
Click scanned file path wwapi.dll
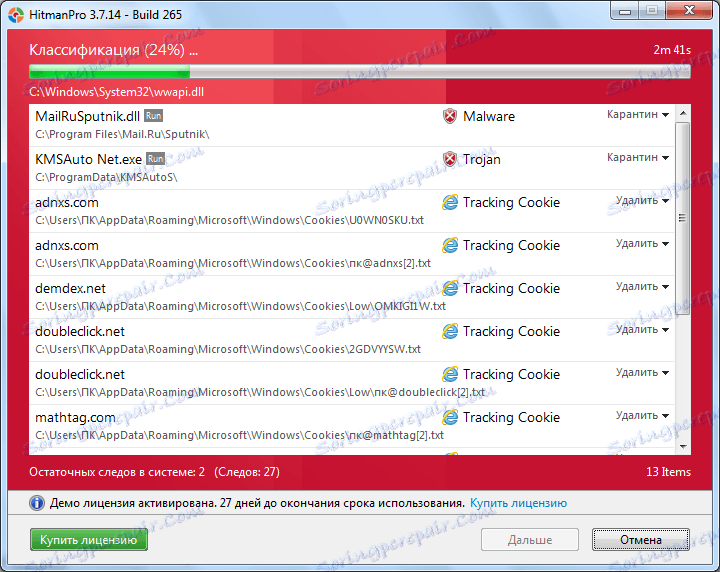[117, 92]
